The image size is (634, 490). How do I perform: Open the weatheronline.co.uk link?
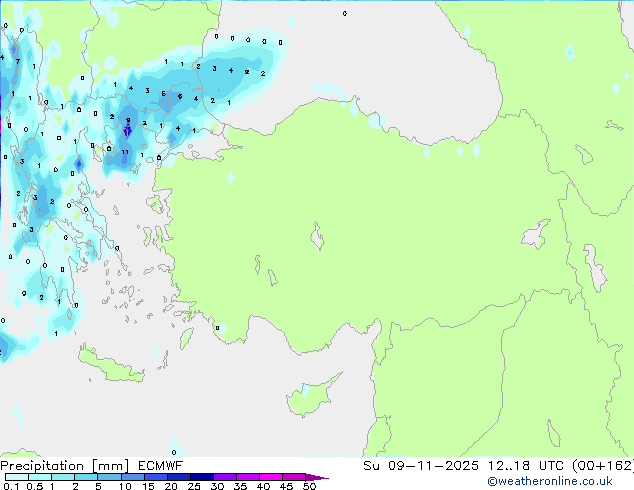[549, 481]
